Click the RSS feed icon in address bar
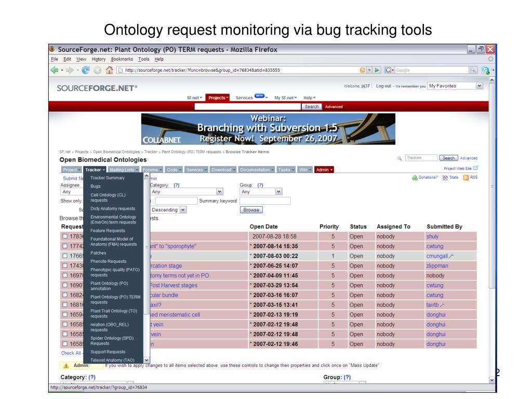This screenshot has width=532, height=399. click(x=363, y=70)
